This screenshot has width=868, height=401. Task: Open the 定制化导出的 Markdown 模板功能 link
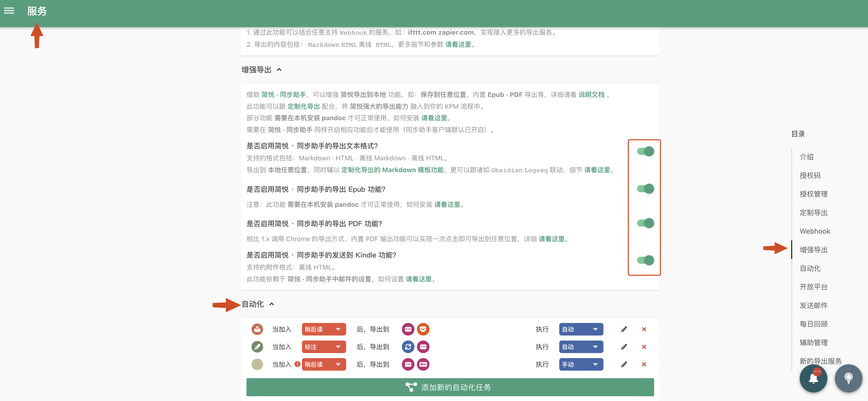(392, 170)
